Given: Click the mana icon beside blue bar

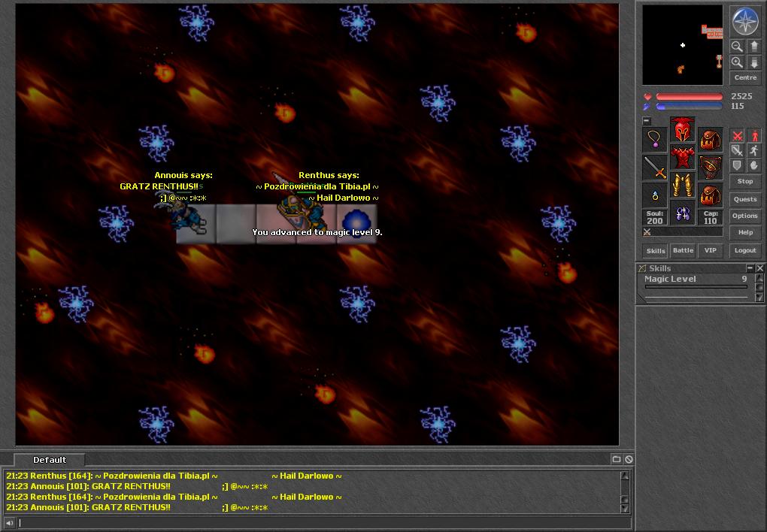Looking at the screenshot, I should 647,106.
